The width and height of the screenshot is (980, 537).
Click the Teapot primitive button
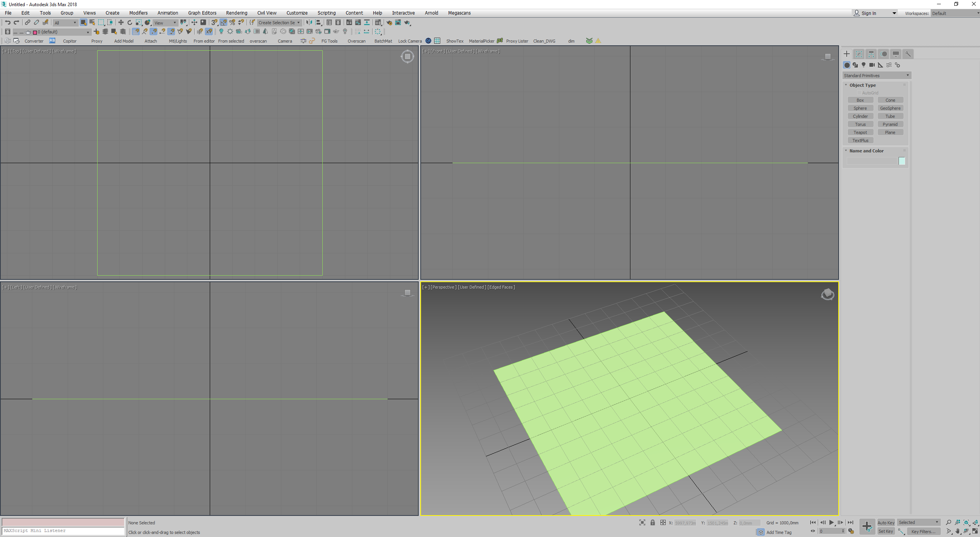[860, 132]
